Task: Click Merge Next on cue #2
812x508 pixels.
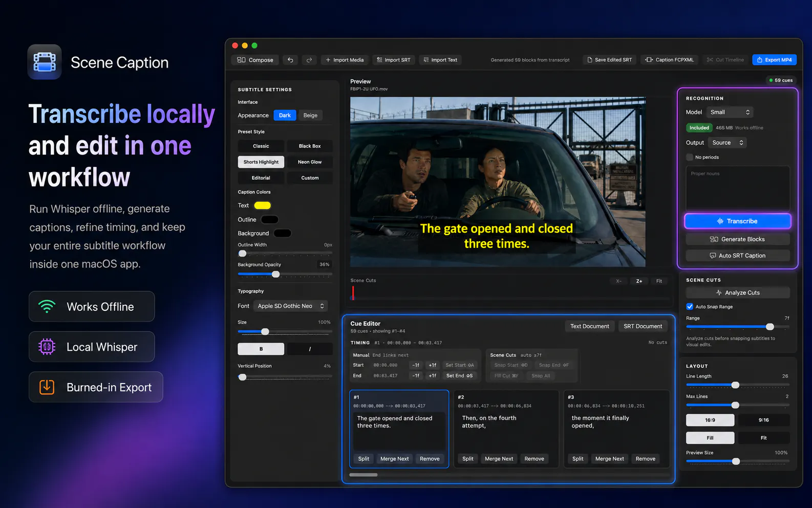Action: 499,459
